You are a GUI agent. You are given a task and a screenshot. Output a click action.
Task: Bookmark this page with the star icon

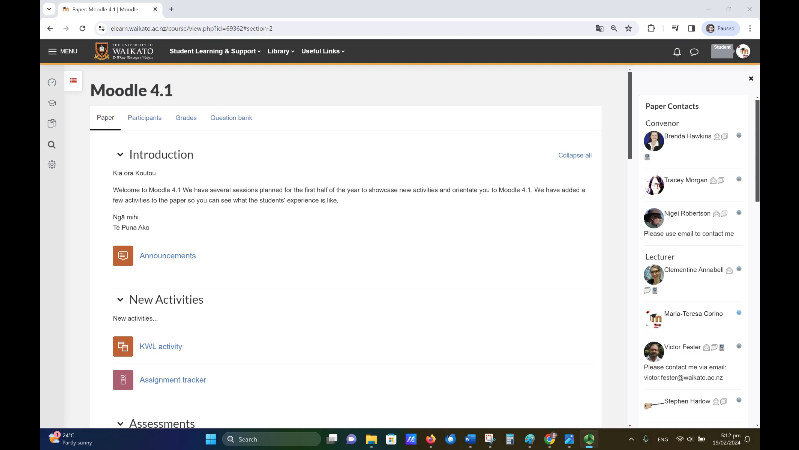tap(629, 29)
